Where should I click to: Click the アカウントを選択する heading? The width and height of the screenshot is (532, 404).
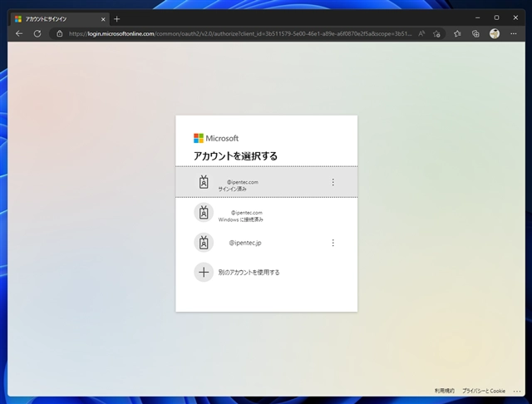coord(235,156)
